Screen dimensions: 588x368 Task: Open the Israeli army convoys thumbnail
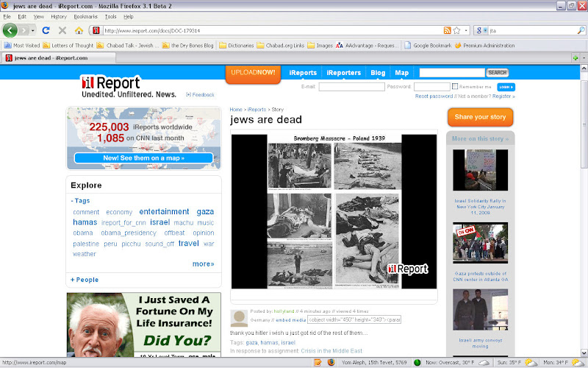pyautogui.click(x=481, y=309)
